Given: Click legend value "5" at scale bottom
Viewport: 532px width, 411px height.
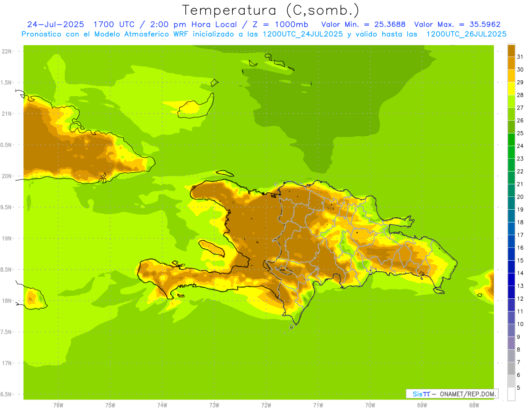Looking at the screenshot, I should coord(519,388).
